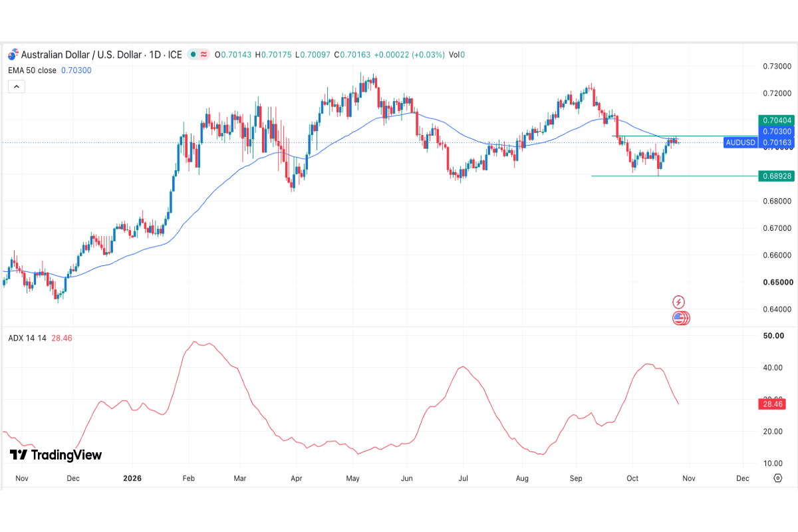This screenshot has width=798, height=532.
Task: Click the Sep label on time axis
Action: (x=577, y=478)
